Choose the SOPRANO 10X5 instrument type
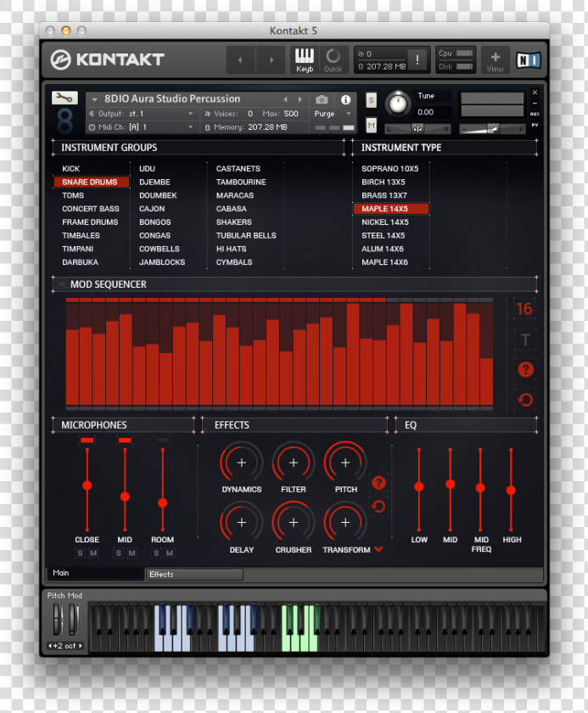Viewport: 588px width, 713px height. (390, 169)
